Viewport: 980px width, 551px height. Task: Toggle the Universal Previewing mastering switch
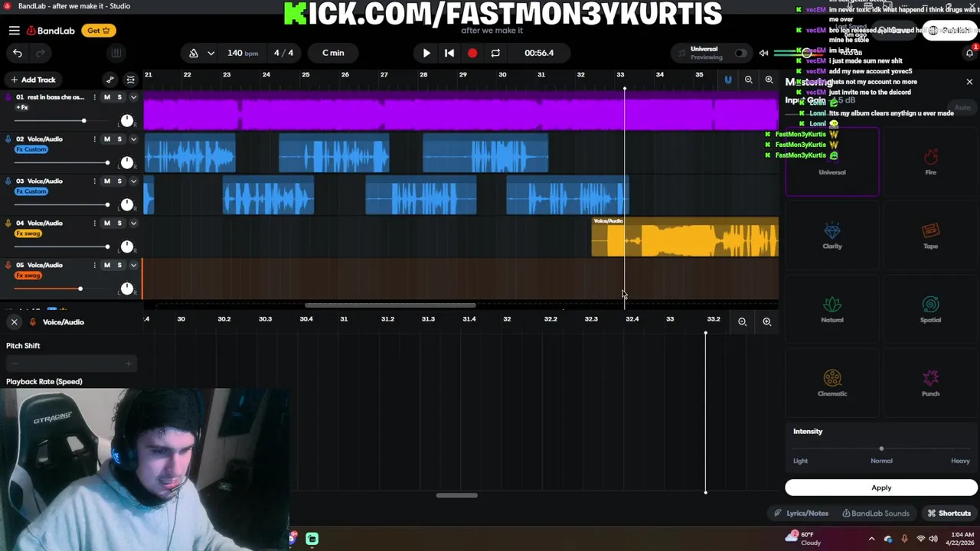coord(740,53)
